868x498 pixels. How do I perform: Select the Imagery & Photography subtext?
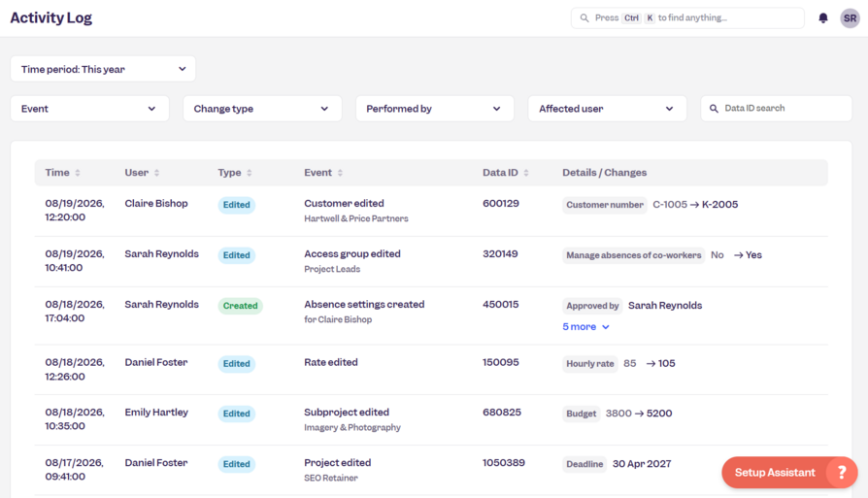(x=352, y=427)
